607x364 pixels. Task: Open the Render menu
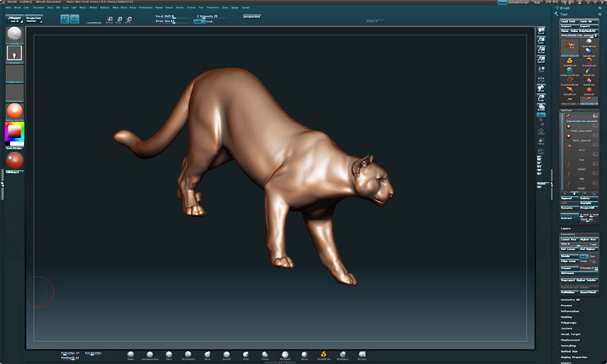point(159,8)
